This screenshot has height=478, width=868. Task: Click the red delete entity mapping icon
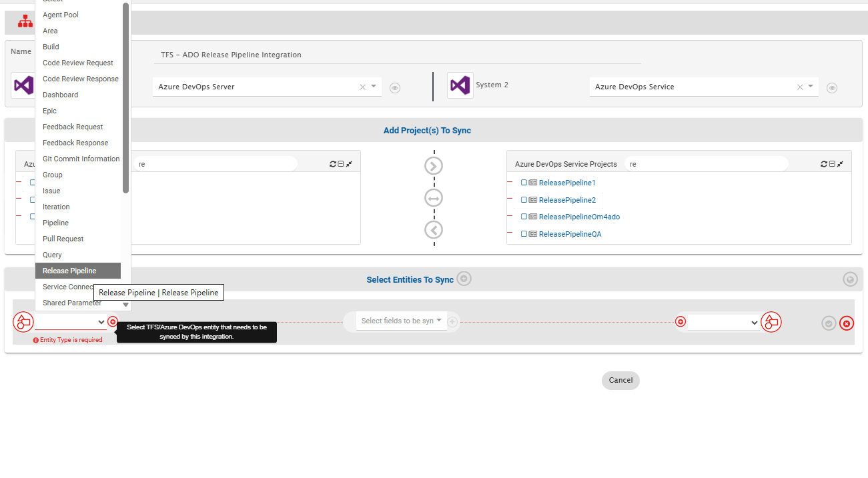click(846, 323)
